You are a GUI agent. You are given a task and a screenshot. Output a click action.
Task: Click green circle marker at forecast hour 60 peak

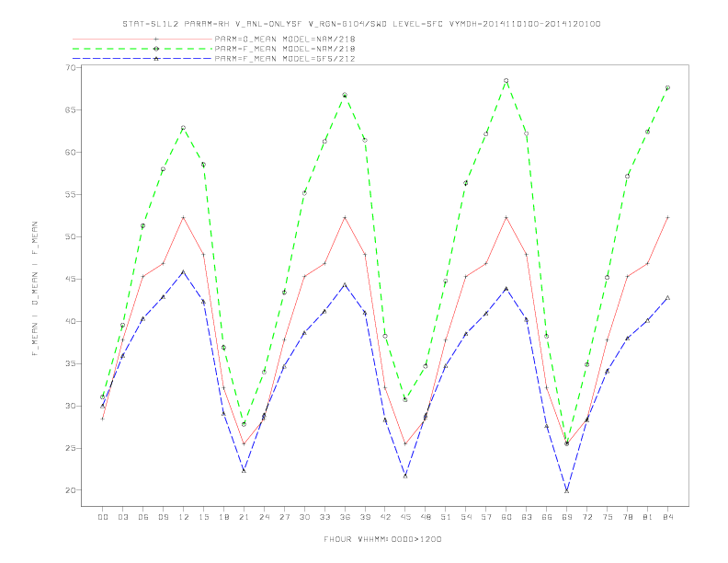(506, 81)
